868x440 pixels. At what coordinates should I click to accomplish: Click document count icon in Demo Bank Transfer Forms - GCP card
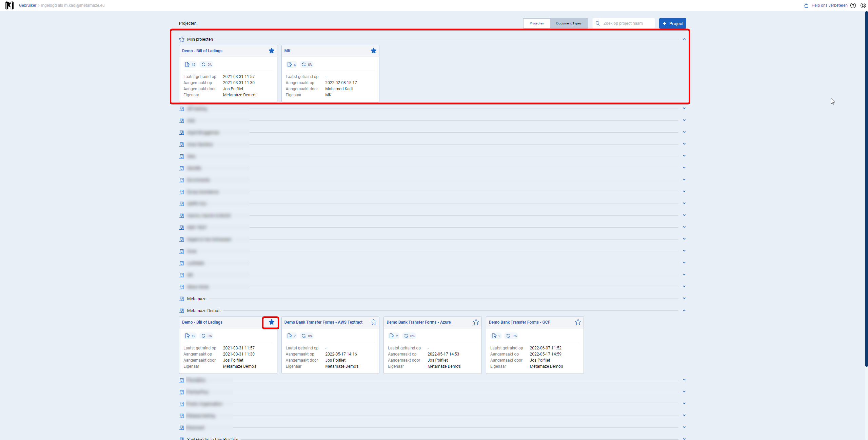(494, 336)
